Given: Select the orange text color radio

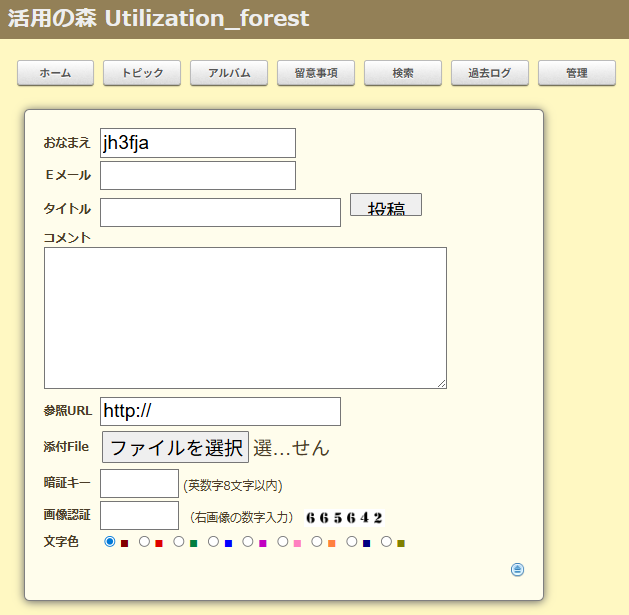Looking at the screenshot, I should click(317, 542).
